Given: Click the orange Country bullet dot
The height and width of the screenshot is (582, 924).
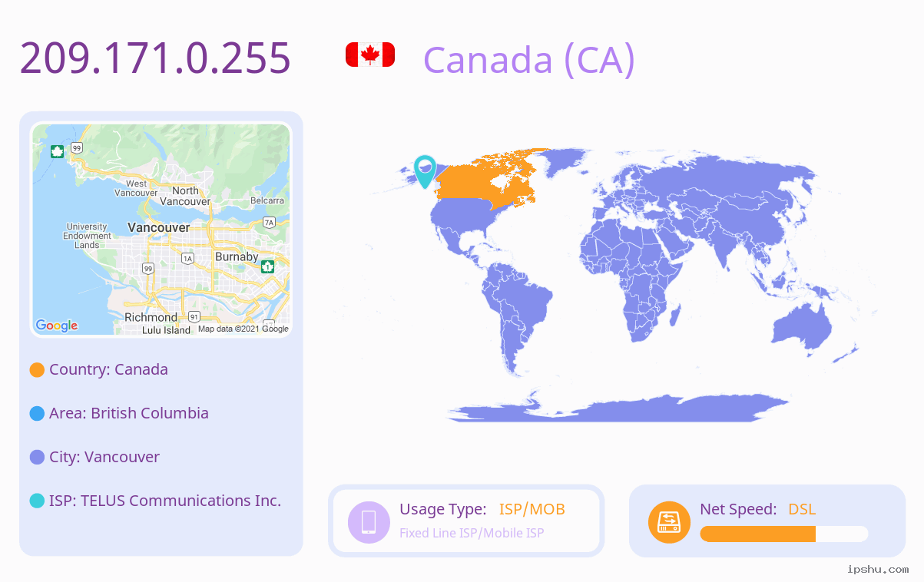Looking at the screenshot, I should (37, 370).
